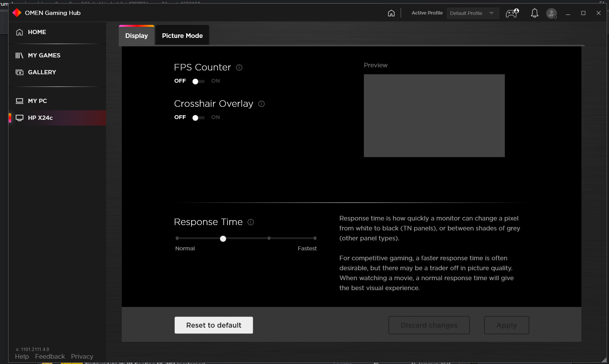Viewport: 609px width, 364px height.
Task: Click the OMEN diamond logo icon
Action: click(17, 13)
